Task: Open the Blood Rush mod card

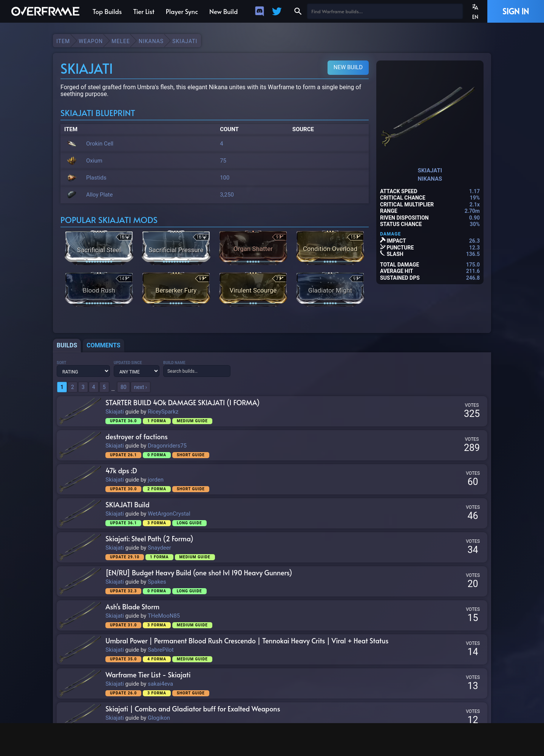Action: (x=99, y=289)
